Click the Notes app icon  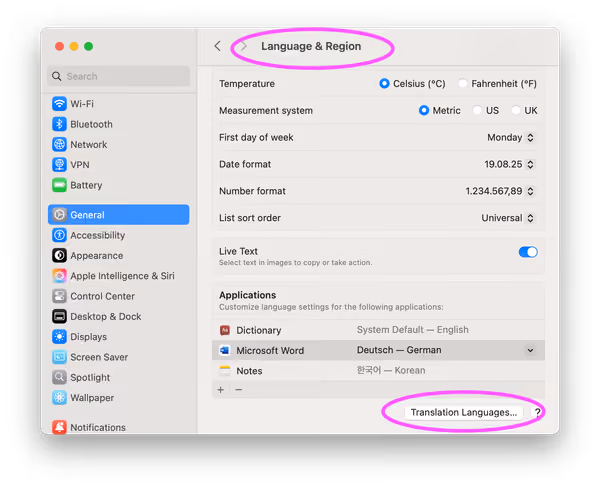pos(225,370)
